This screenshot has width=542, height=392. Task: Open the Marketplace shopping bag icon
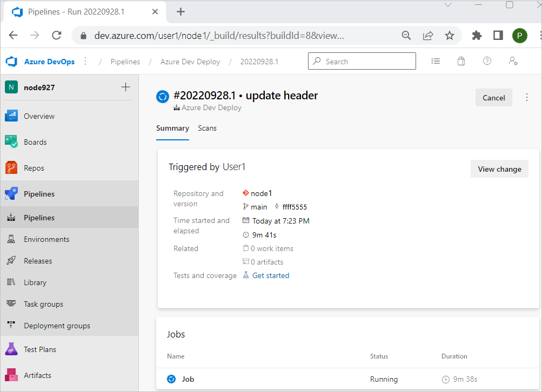461,61
